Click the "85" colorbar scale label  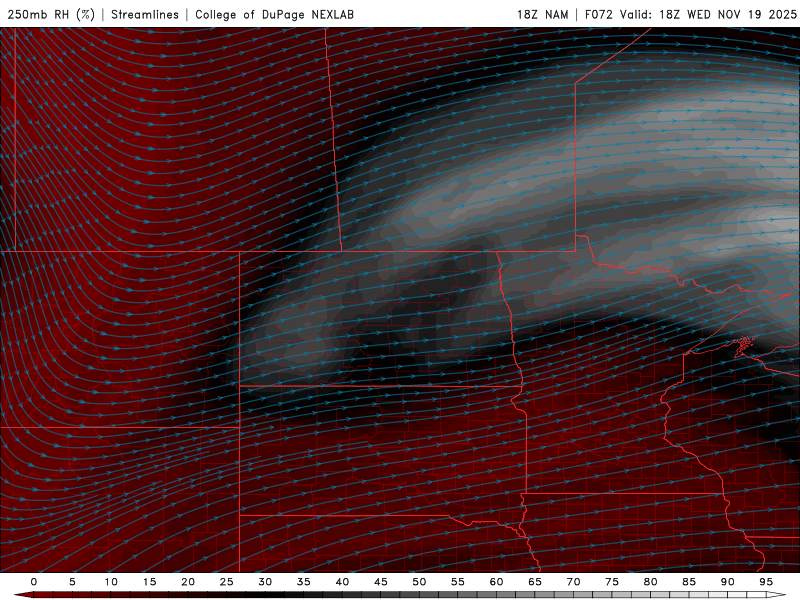(x=689, y=582)
